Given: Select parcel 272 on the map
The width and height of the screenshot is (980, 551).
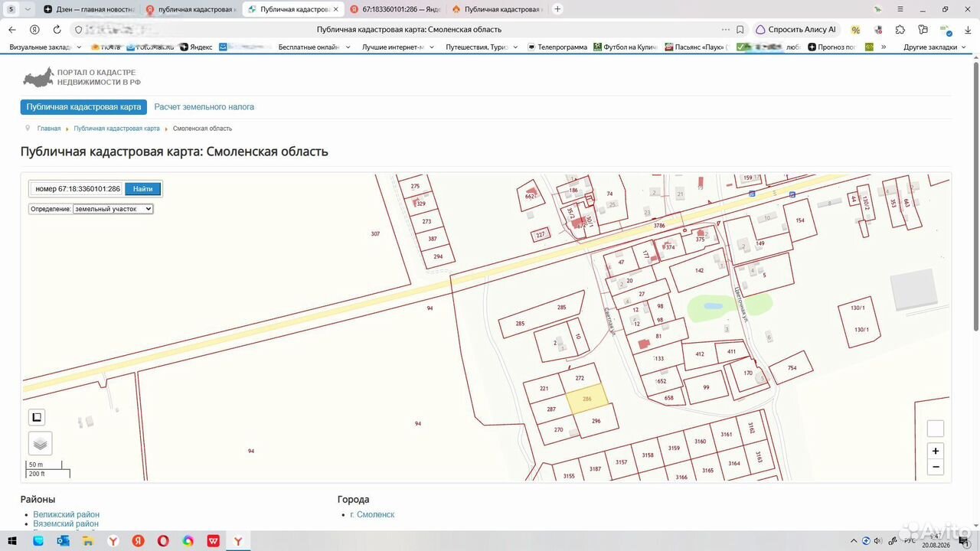Looking at the screenshot, I should point(580,378).
